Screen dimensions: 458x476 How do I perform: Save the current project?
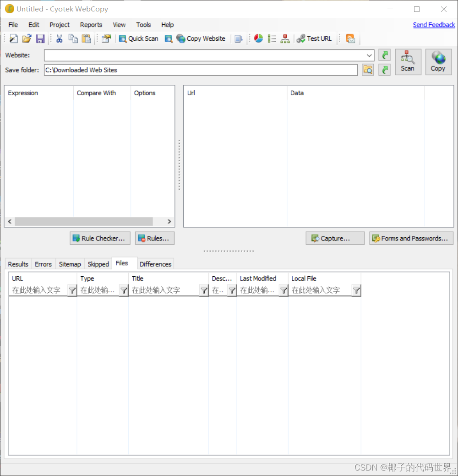(40, 38)
